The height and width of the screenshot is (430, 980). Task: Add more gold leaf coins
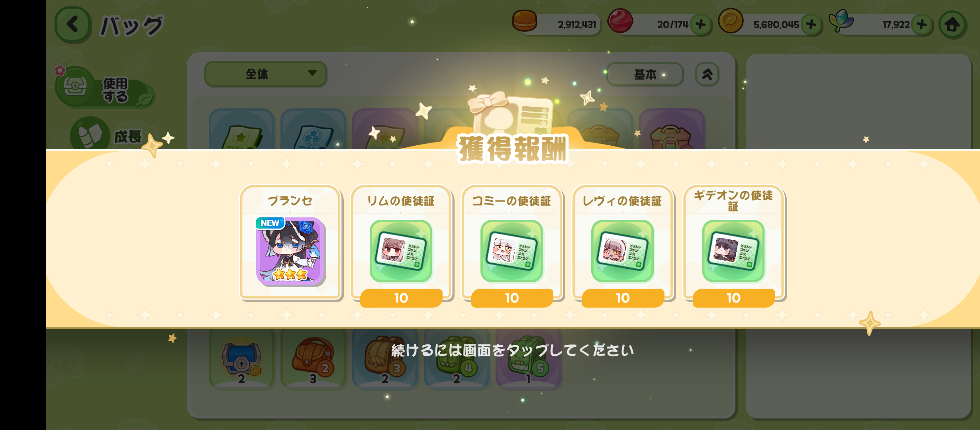pos(811,25)
